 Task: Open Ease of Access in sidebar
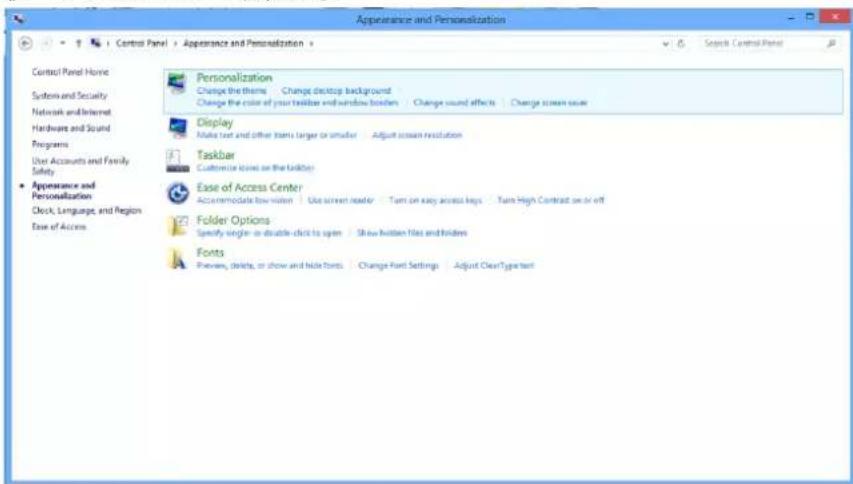(59, 227)
